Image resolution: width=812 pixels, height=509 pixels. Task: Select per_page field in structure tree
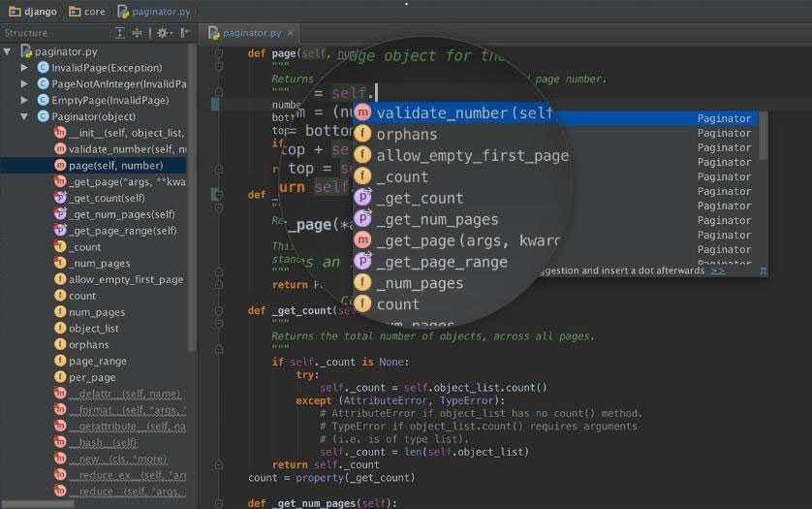[92, 377]
